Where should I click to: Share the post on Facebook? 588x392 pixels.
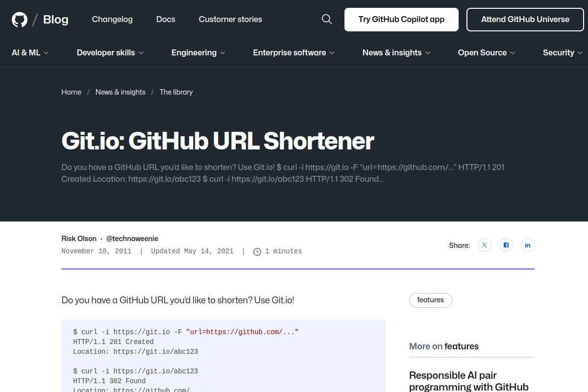click(506, 245)
